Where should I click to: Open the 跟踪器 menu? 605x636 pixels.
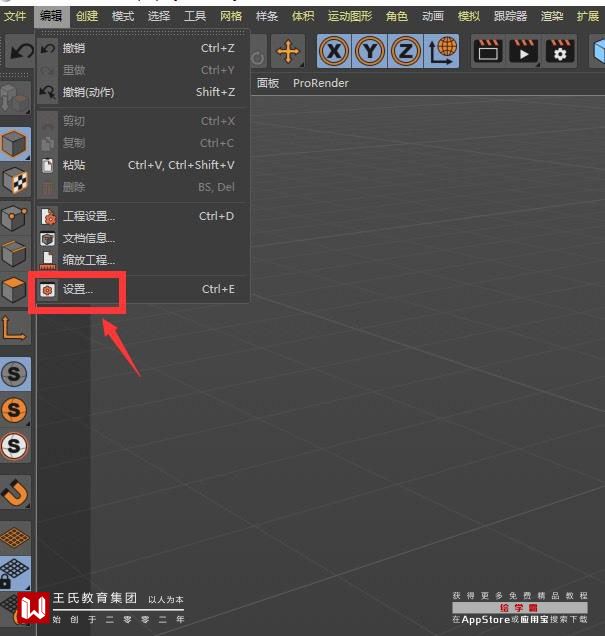pos(511,16)
